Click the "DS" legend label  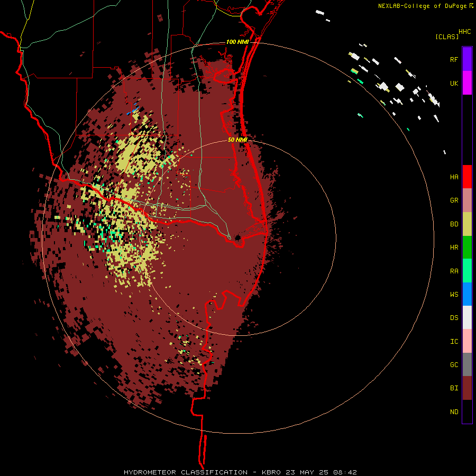click(x=454, y=318)
